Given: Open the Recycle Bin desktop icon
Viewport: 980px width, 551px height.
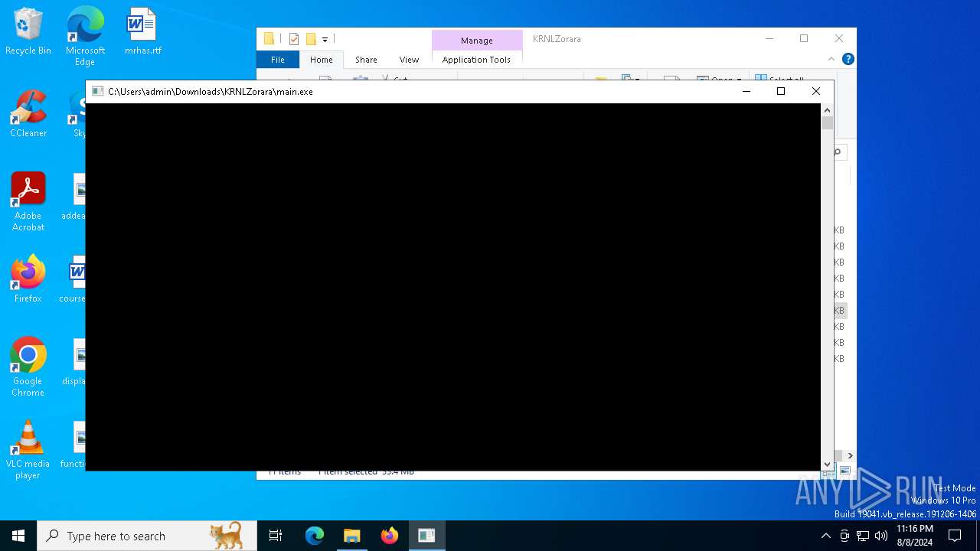Looking at the screenshot, I should pyautogui.click(x=28, y=32).
